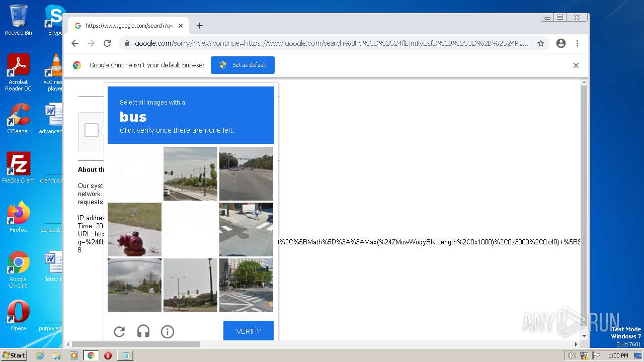
Task: Select the cloudy street traffic-light tile
Action: pos(134,285)
